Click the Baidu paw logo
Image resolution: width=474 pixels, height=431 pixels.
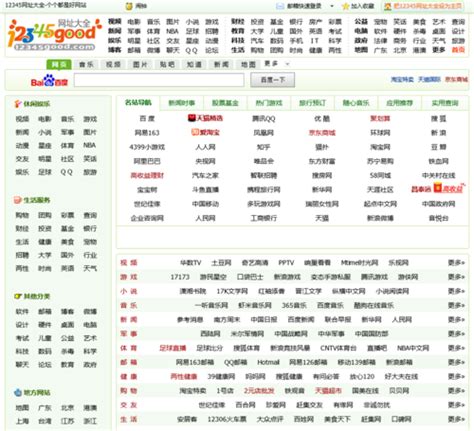pos(49,80)
